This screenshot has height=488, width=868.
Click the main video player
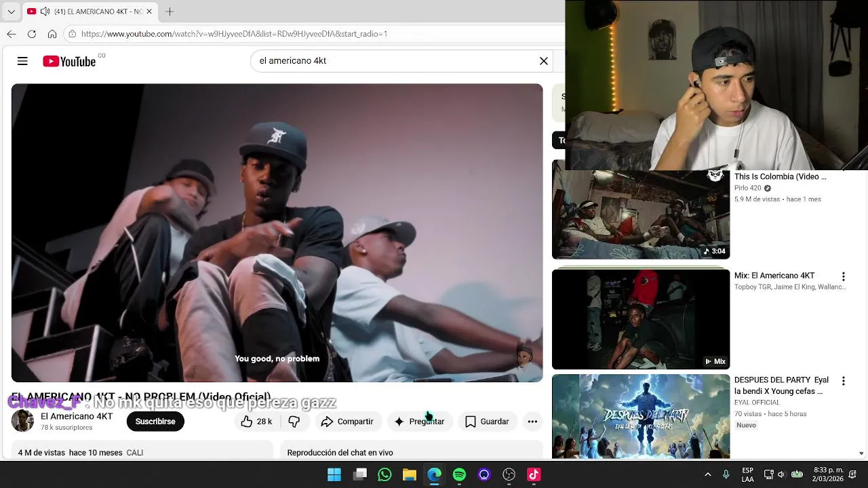(277, 233)
